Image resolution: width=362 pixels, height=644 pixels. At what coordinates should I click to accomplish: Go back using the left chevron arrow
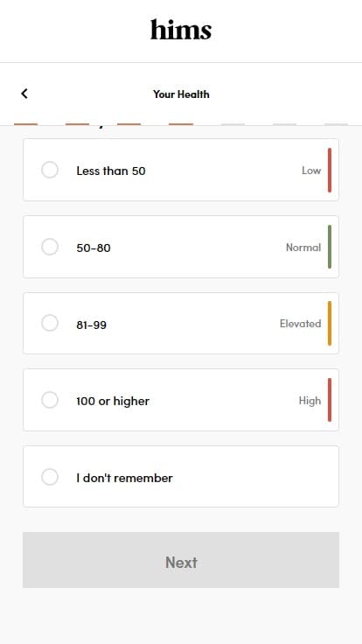pos(24,94)
